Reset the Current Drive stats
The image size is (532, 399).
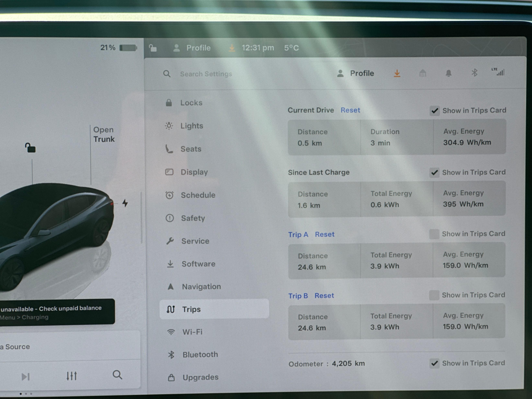tap(350, 110)
